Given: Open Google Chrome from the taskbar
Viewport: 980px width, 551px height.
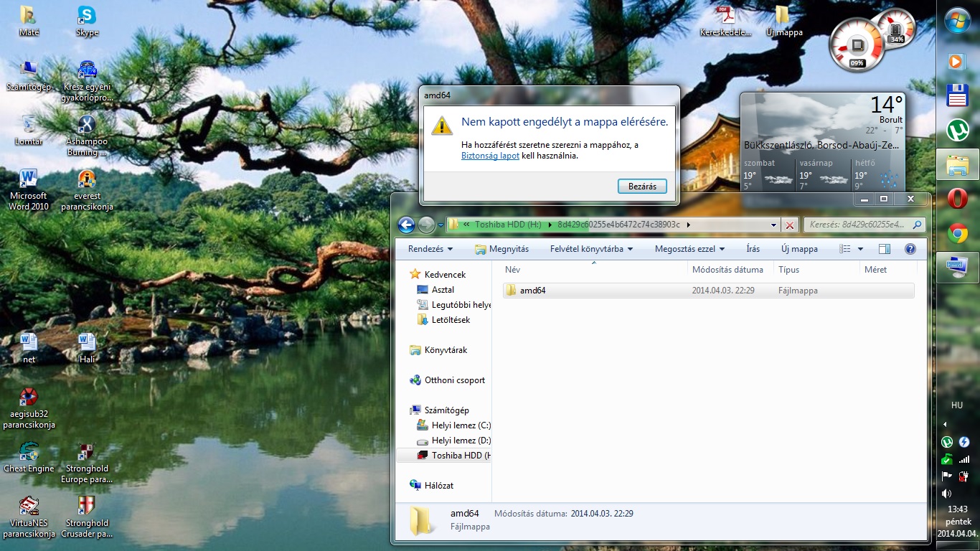Looking at the screenshot, I should tap(957, 233).
